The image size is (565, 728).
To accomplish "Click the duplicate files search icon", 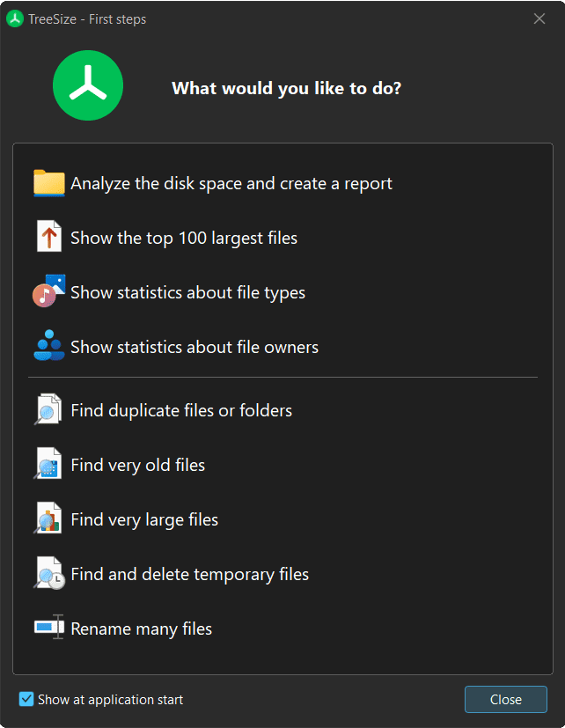I will click(x=48, y=409).
